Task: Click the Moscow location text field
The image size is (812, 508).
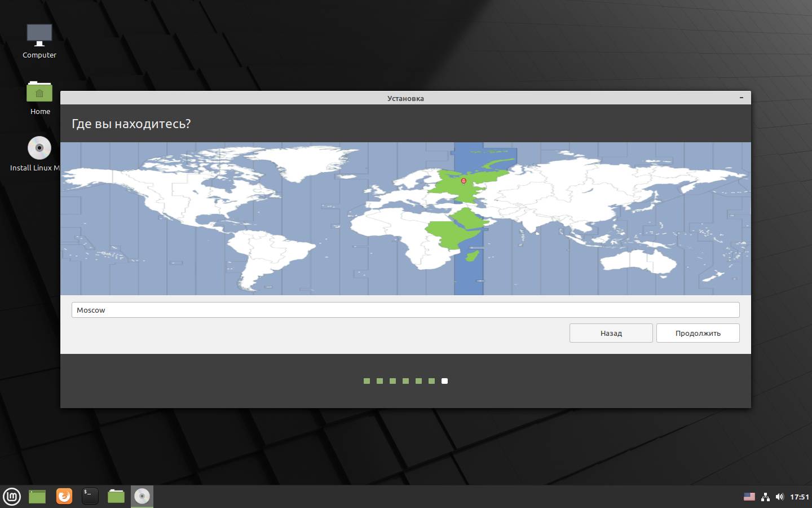Action: (405, 310)
